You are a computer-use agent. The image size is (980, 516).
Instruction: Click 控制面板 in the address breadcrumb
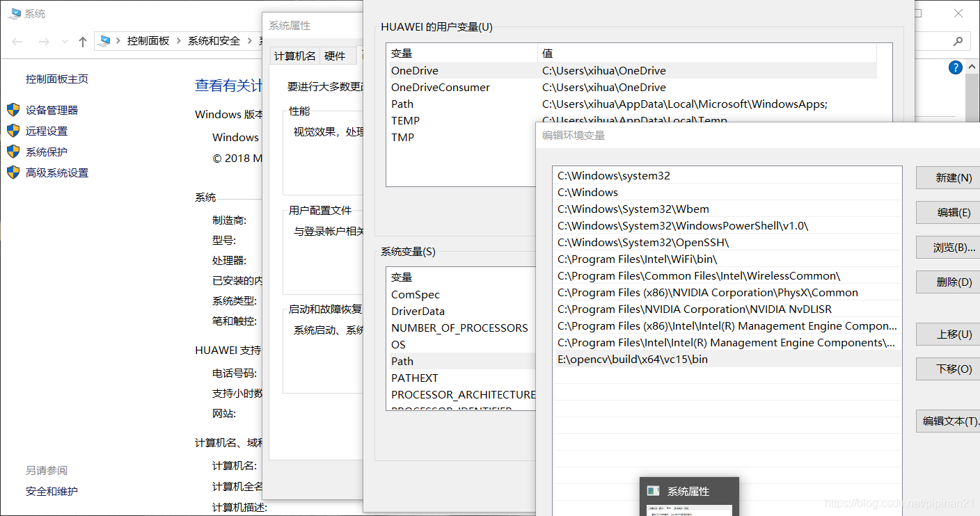coord(148,41)
